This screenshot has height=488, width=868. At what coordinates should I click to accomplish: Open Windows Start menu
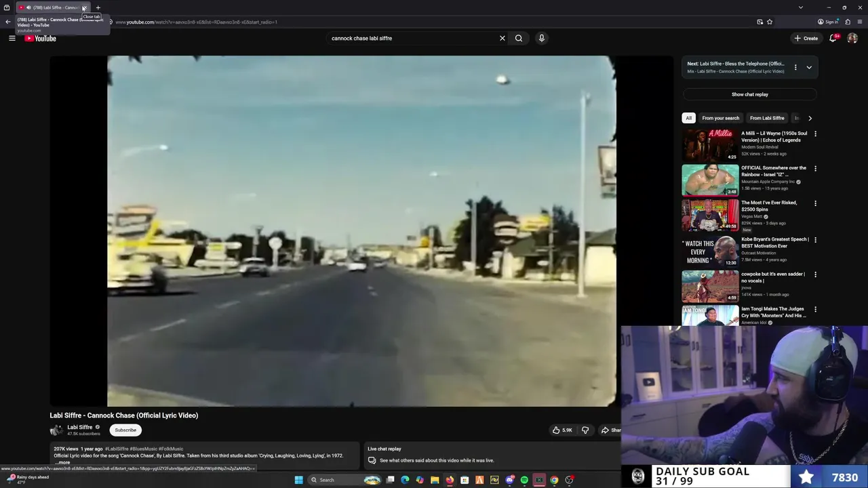[x=298, y=480]
